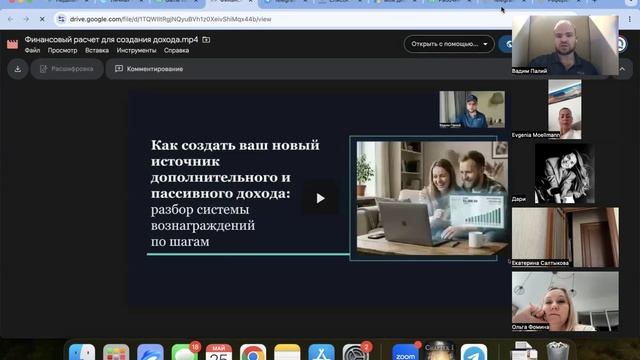
Task: Select Ольга Фомина video tile
Action: [x=565, y=301]
